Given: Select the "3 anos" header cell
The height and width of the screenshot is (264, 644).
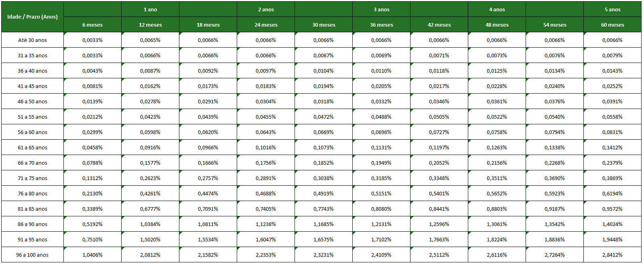Looking at the screenshot, I should [x=381, y=10].
